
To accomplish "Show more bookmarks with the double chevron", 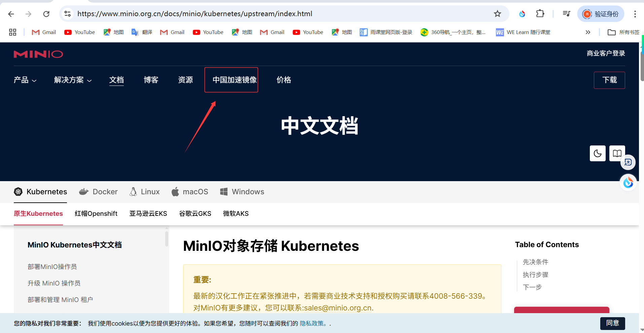I will coord(588,32).
